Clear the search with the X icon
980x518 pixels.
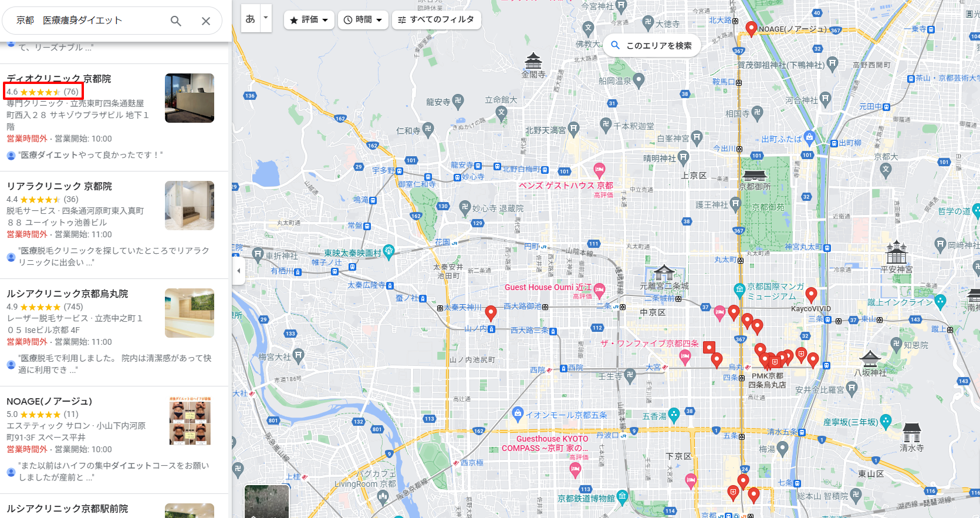click(206, 21)
